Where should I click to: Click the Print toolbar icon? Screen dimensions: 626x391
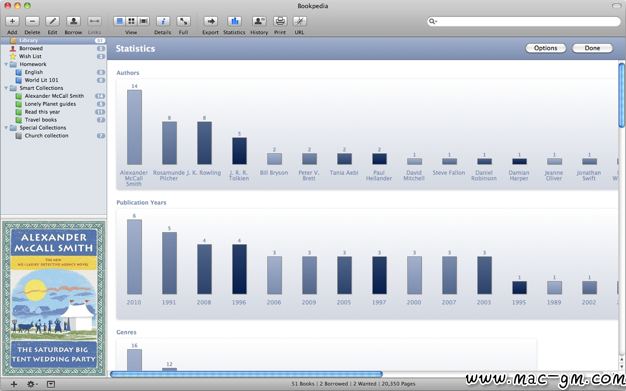pos(280,21)
